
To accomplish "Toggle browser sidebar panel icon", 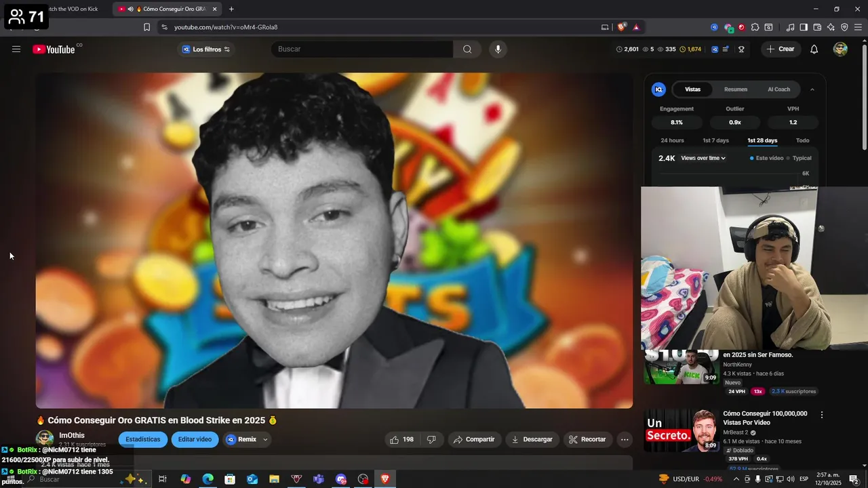I will (804, 27).
